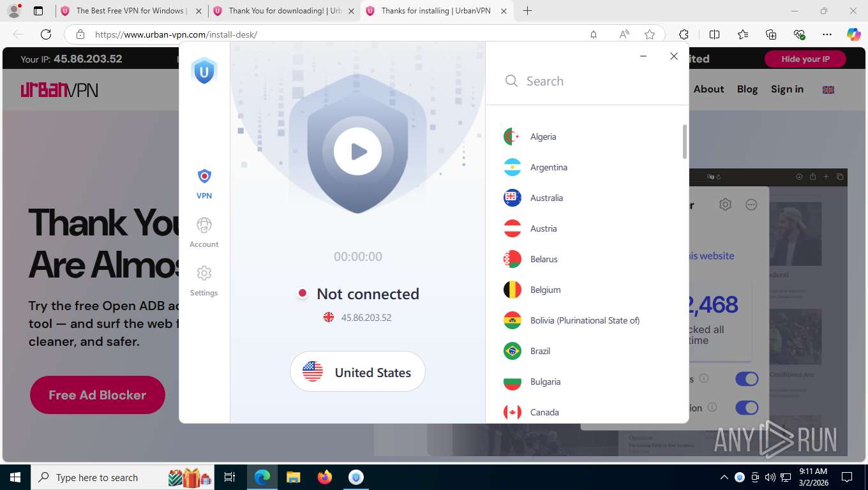The width and height of the screenshot is (868, 490).
Task: Click the volume icon in system tray
Action: pos(770,477)
